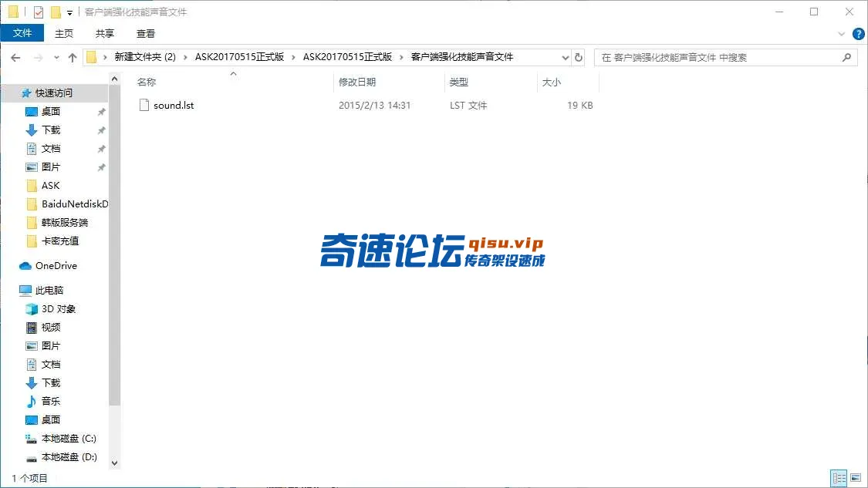Screen dimensions: 868x488
Task: Open the ASK folder in sidebar
Action: point(50,186)
